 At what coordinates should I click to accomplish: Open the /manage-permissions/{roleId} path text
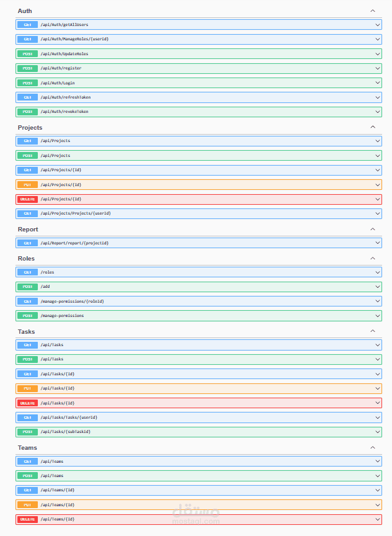pyautogui.click(x=72, y=301)
